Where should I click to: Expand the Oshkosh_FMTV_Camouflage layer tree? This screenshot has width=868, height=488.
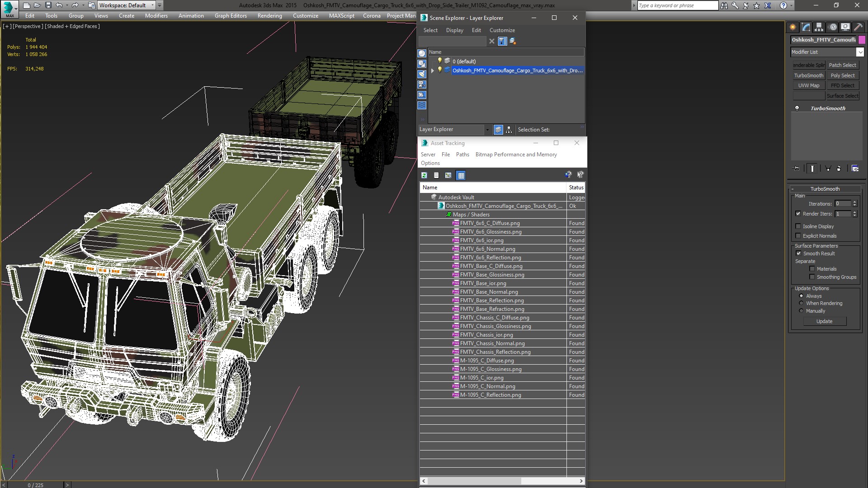coord(433,70)
